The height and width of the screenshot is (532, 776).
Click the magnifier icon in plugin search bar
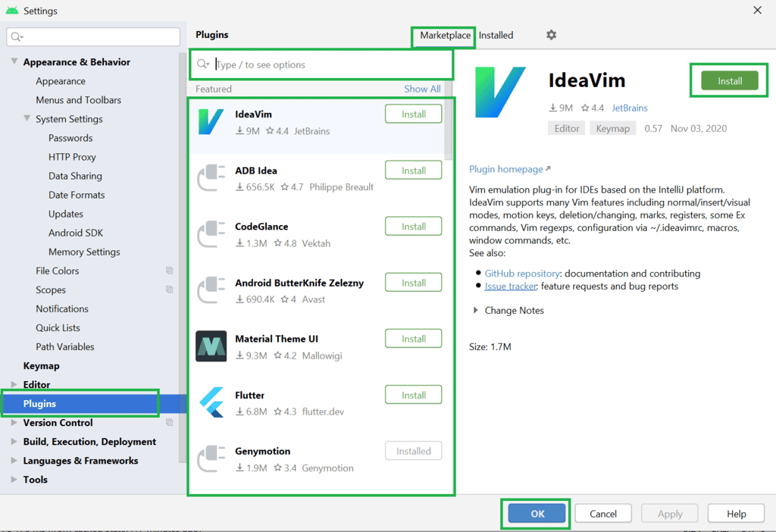202,65
